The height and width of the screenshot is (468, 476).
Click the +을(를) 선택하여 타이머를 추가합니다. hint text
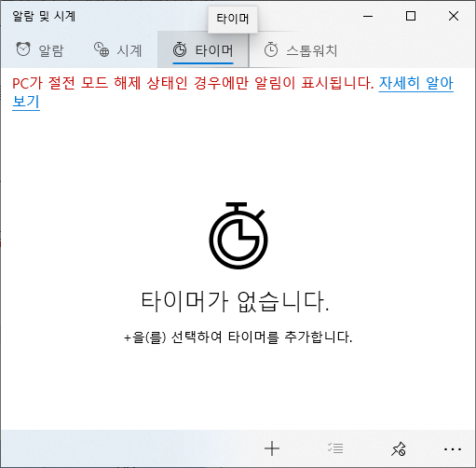[x=238, y=337]
